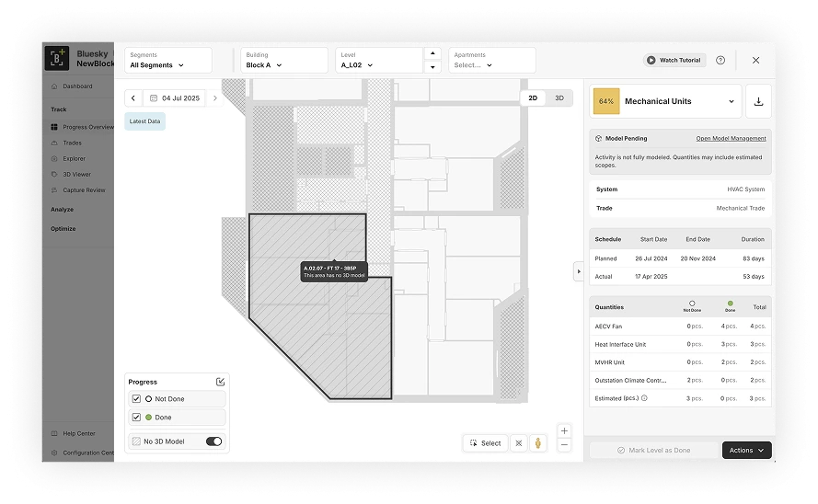Click the Bluesky app logo icon
The height and width of the screenshot is (504, 818).
[56, 58]
